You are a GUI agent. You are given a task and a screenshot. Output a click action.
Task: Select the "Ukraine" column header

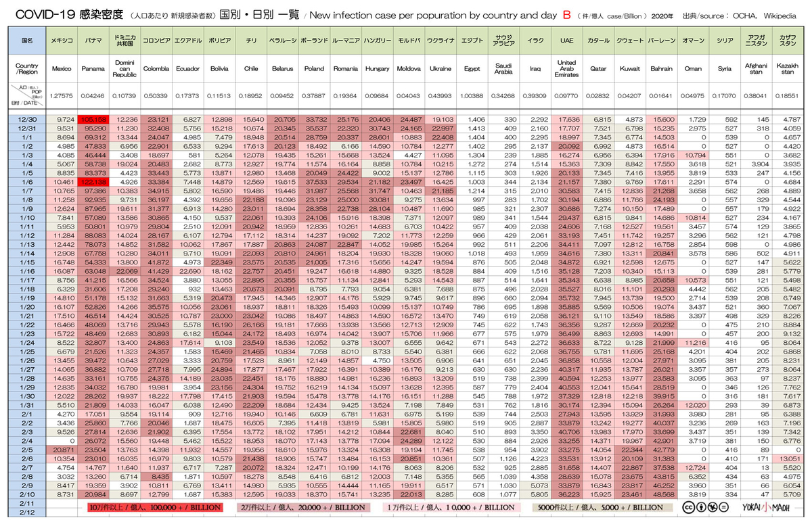441,68
